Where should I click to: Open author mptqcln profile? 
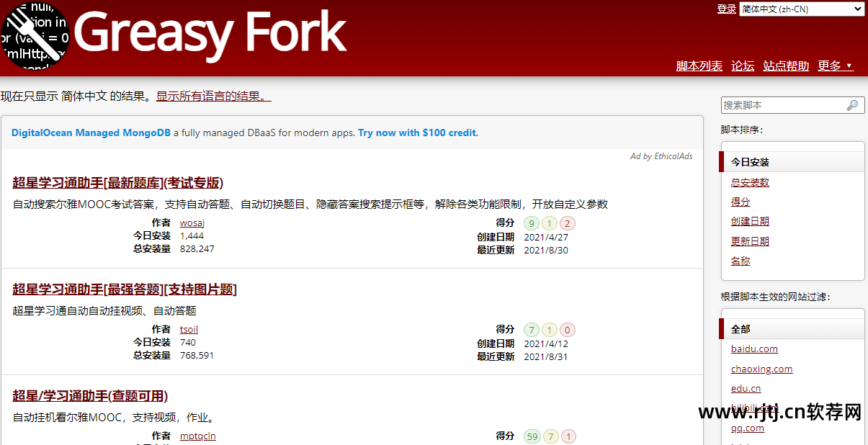click(x=198, y=436)
